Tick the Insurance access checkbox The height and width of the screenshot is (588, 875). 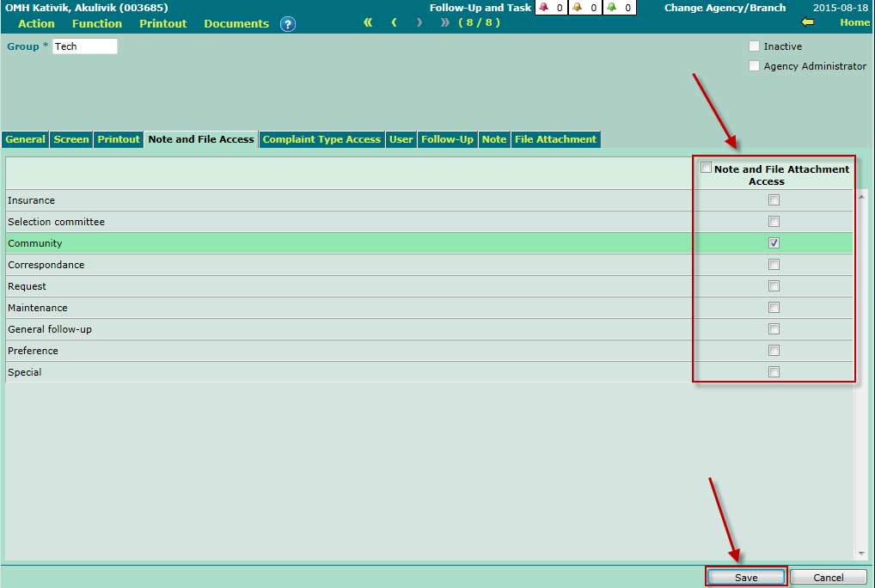pyautogui.click(x=774, y=200)
